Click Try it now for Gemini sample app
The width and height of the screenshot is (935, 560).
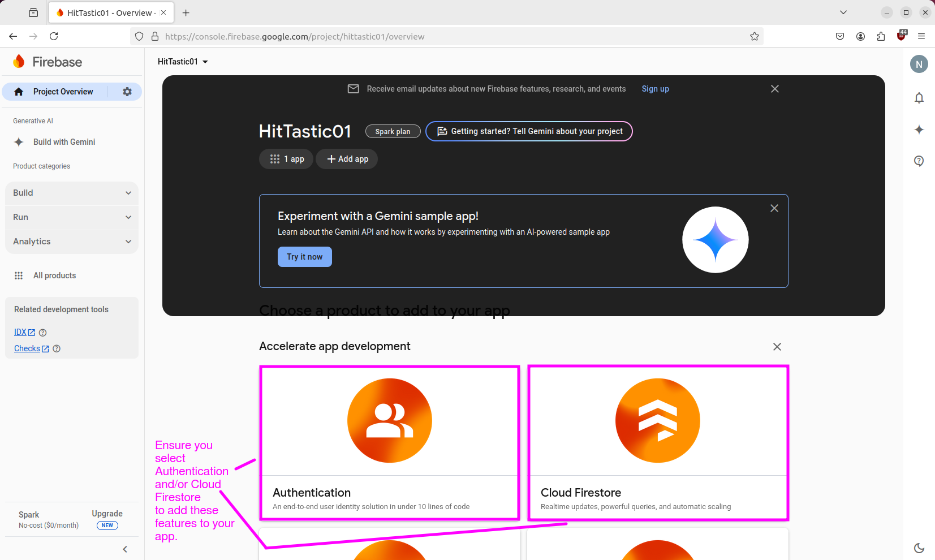pos(304,256)
